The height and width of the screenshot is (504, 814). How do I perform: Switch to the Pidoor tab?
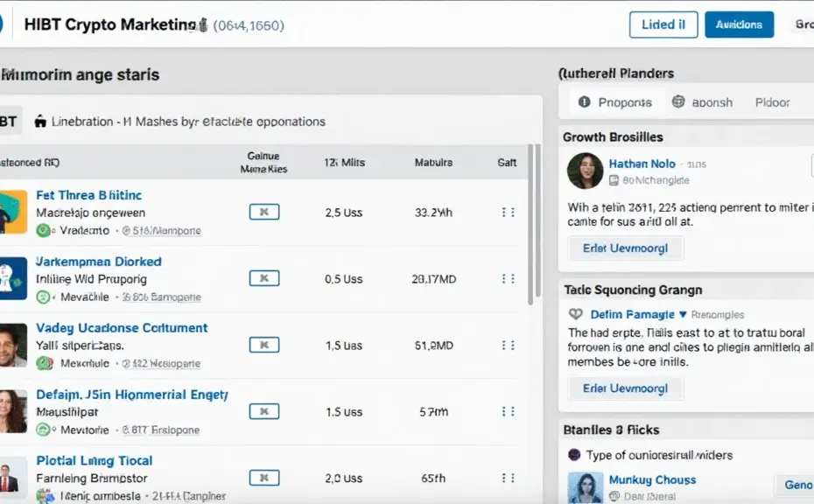772,102
